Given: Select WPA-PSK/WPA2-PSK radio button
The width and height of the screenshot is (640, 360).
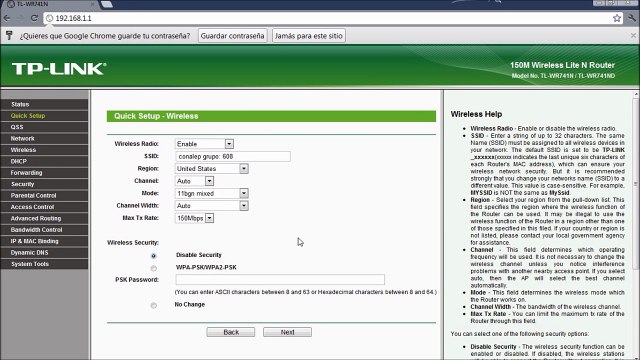Looking at the screenshot, I should [153, 269].
